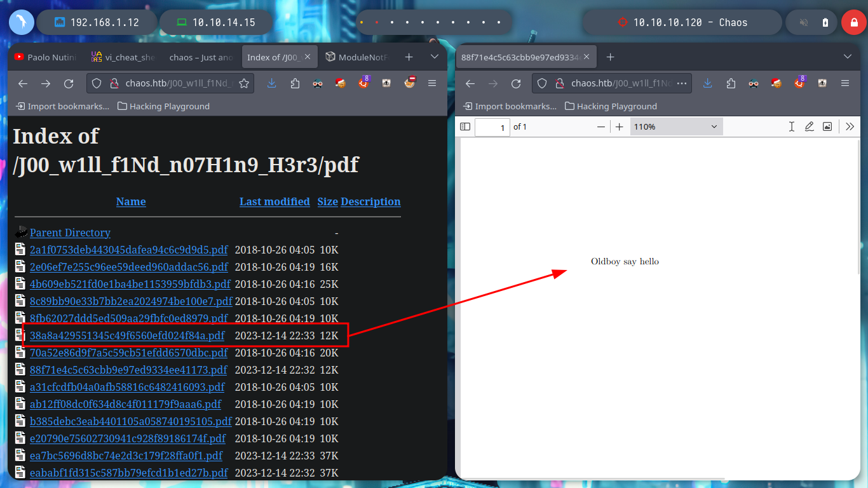This screenshot has height=488, width=868.
Task: Open 88f71e4c5c63cbb9e97ed9334ee41173.pdf
Action: coord(128,370)
